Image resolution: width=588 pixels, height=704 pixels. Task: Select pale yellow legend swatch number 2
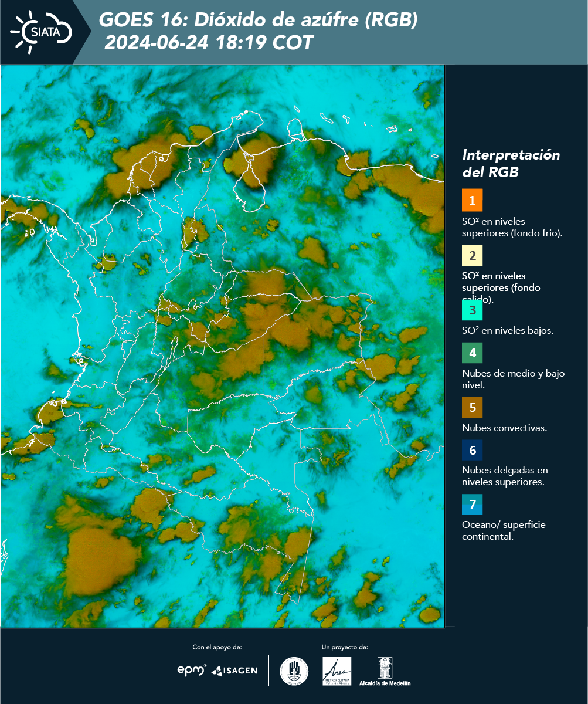point(472,256)
